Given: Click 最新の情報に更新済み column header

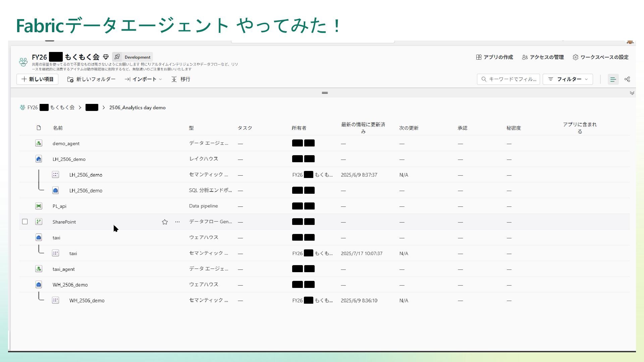Looking at the screenshot, I should point(363,128).
